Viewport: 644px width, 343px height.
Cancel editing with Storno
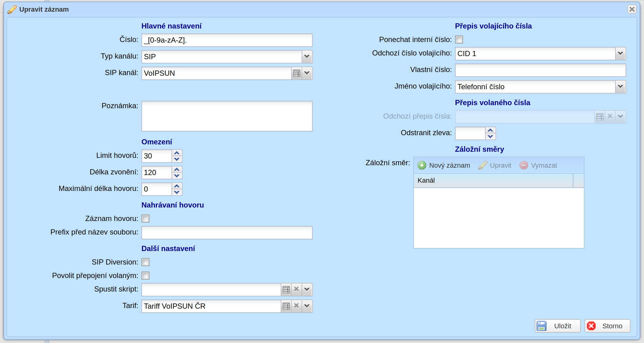click(x=607, y=326)
